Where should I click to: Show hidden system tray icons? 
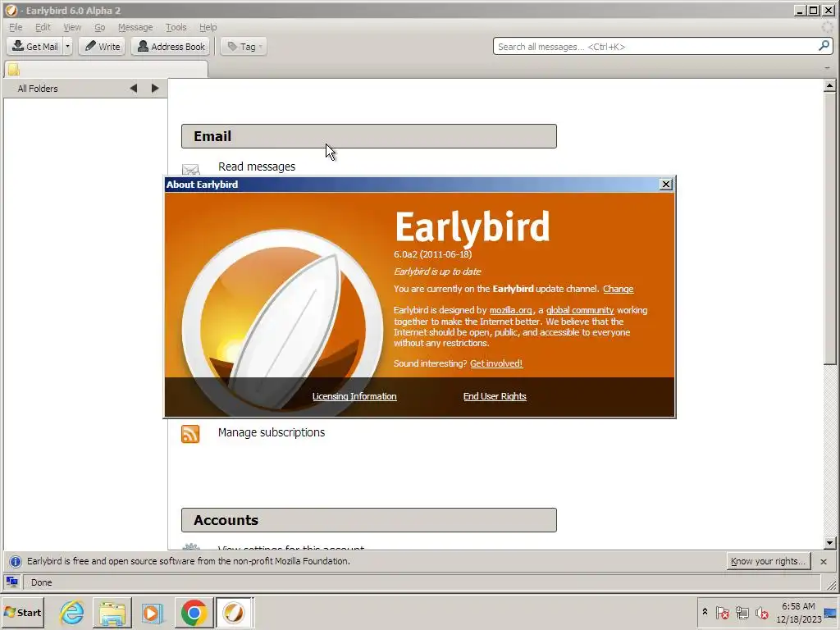click(x=705, y=612)
